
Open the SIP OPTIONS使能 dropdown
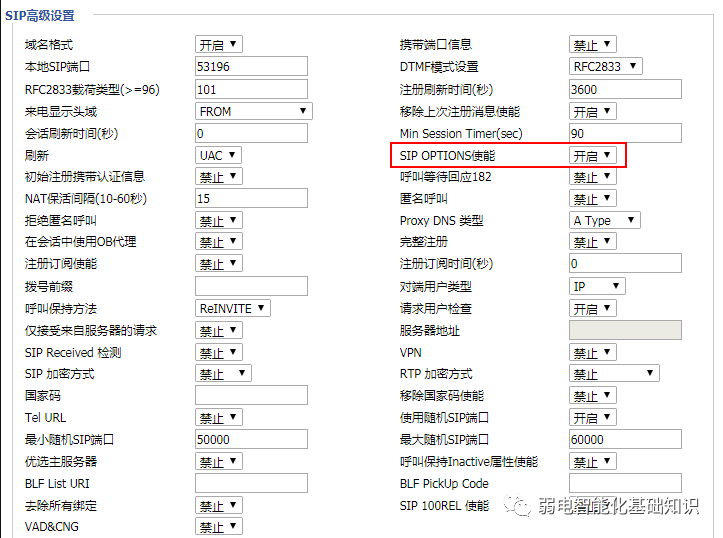[593, 155]
